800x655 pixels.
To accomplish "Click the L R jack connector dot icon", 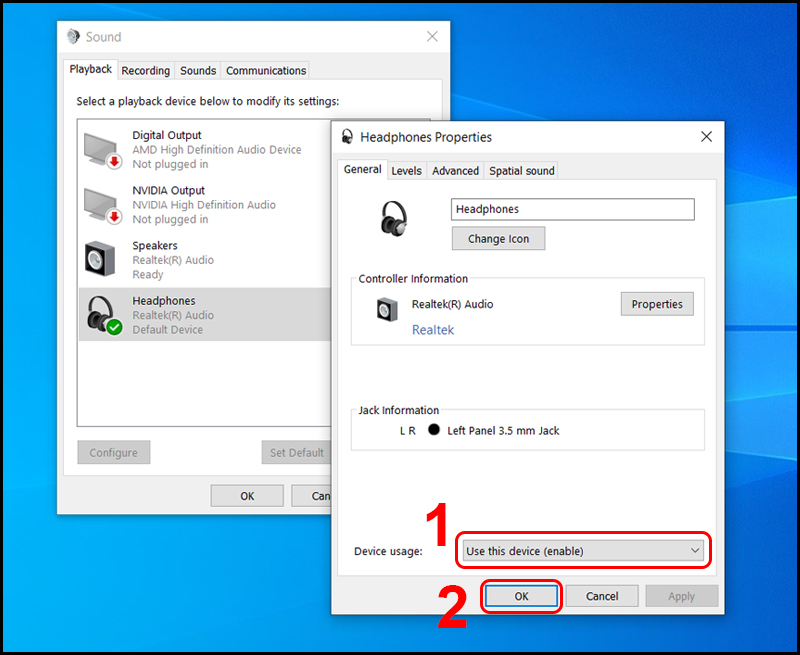I will click(x=433, y=430).
